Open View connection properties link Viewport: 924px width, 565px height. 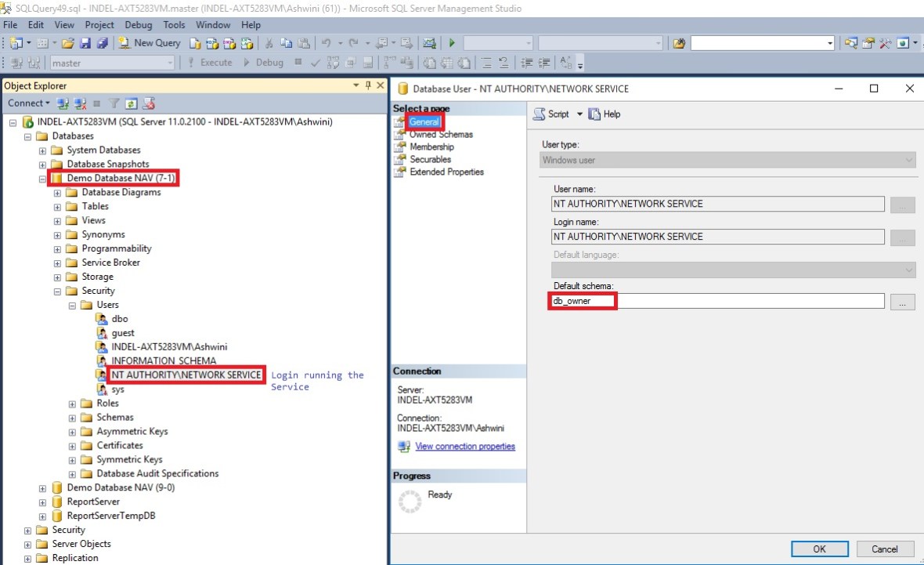[465, 447]
